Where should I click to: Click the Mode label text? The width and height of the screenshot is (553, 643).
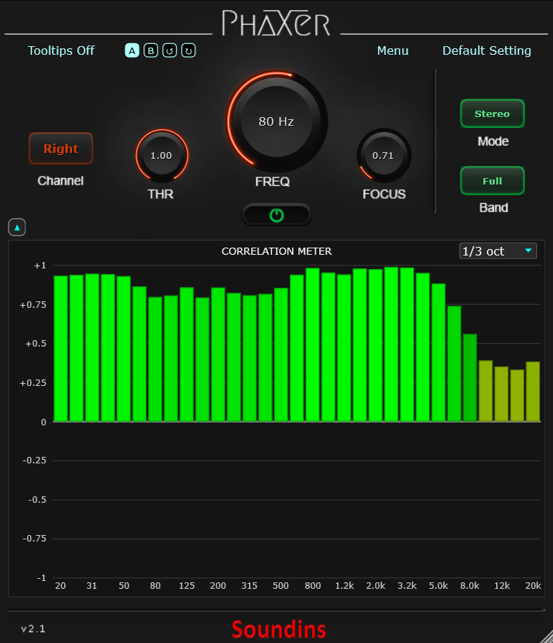click(493, 141)
